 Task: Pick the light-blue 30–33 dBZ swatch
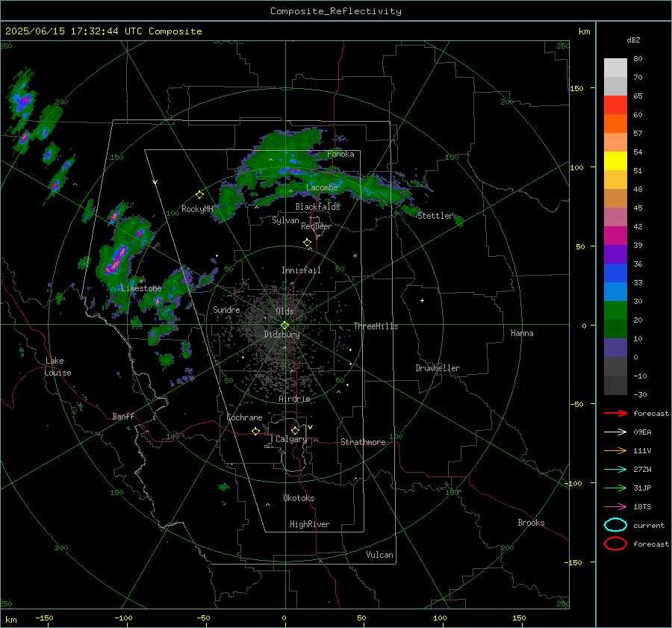click(615, 291)
